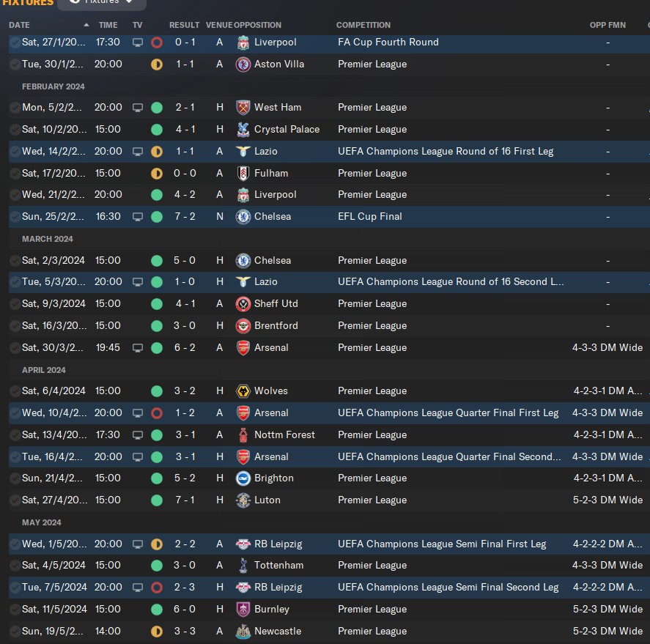Click the Burnley club crest
The width and height of the screenshot is (650, 644).
[x=243, y=609]
